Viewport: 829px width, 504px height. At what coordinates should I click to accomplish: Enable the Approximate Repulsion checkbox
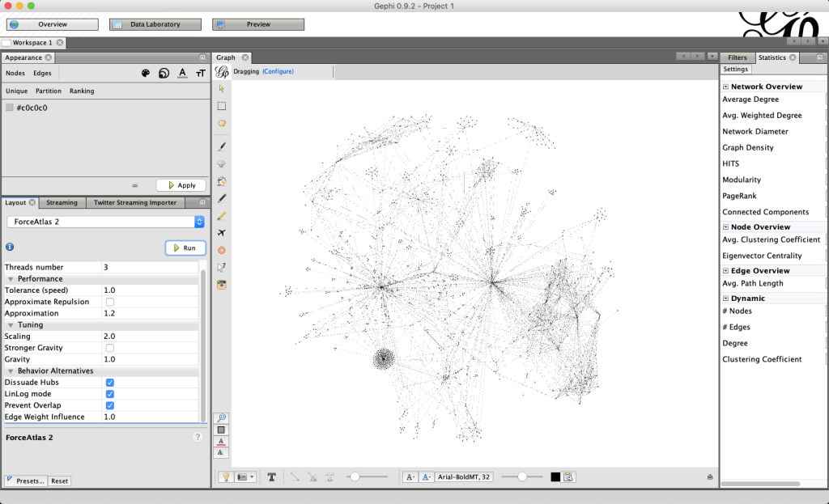pyautogui.click(x=110, y=303)
